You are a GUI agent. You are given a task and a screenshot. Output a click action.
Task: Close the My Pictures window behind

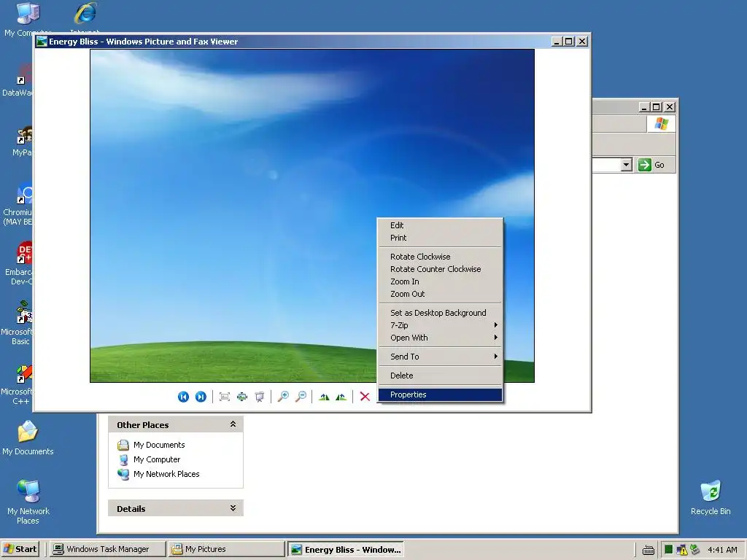[x=670, y=107]
